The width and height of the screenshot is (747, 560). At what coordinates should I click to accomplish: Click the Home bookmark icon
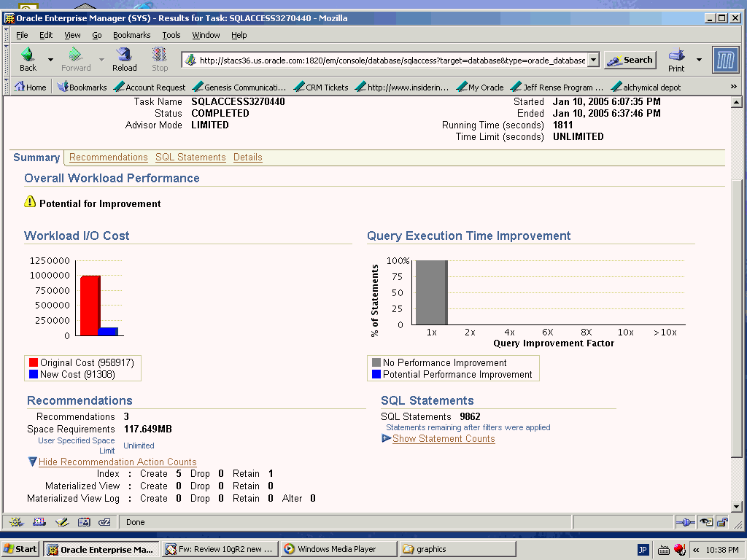point(20,87)
